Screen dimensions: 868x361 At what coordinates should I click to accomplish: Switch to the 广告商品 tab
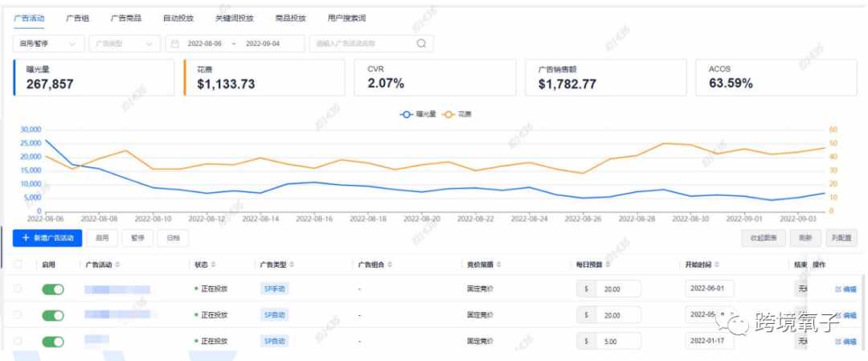(x=126, y=18)
